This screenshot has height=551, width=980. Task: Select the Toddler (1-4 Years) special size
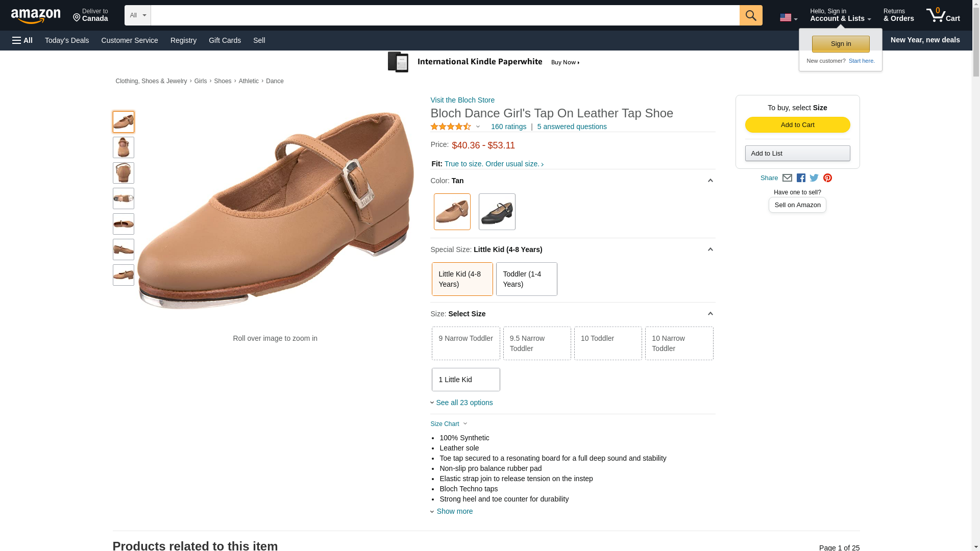pos(526,279)
